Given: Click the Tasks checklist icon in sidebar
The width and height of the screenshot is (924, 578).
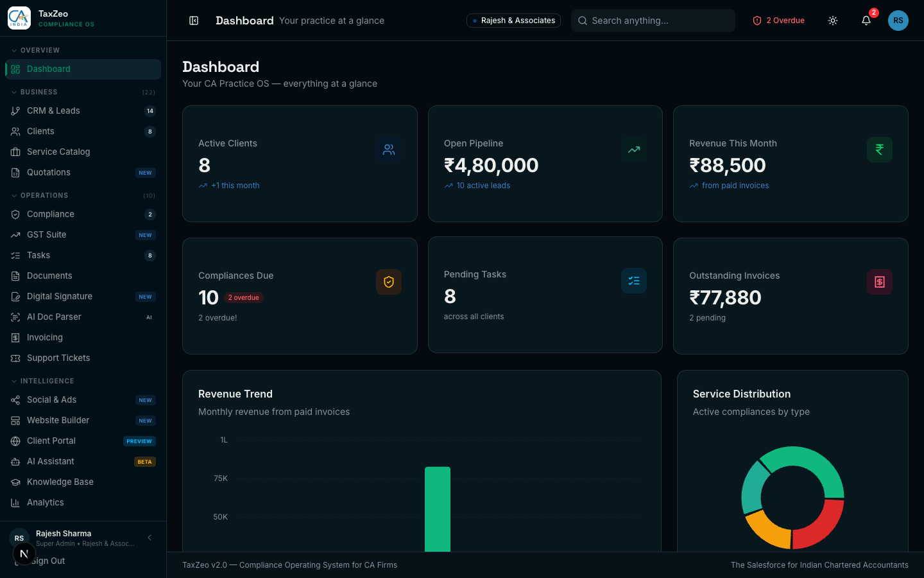Looking at the screenshot, I should click(15, 256).
